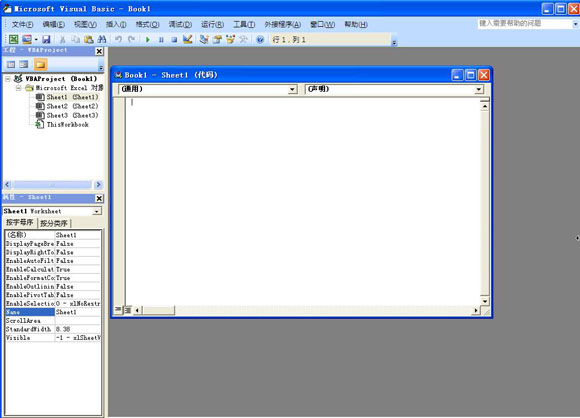Switch to the 按字母序 tab

[20, 223]
